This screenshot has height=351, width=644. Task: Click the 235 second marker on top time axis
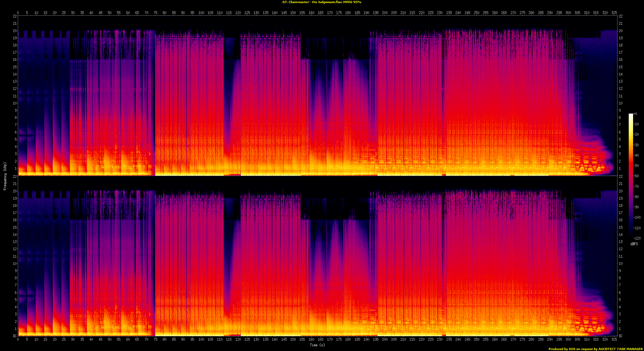coord(449,13)
